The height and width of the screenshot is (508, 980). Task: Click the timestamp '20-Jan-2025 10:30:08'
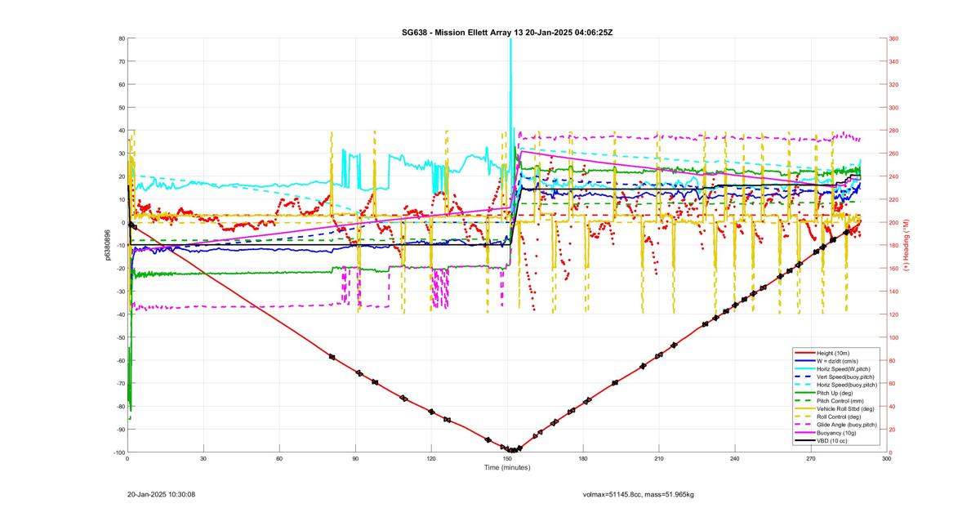pyautogui.click(x=161, y=494)
